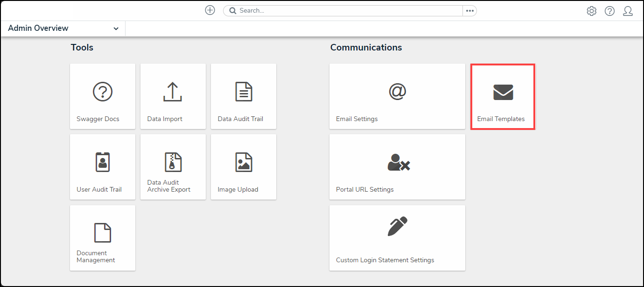Open the Document Management tile
This screenshot has height=287, width=644.
pos(103,237)
